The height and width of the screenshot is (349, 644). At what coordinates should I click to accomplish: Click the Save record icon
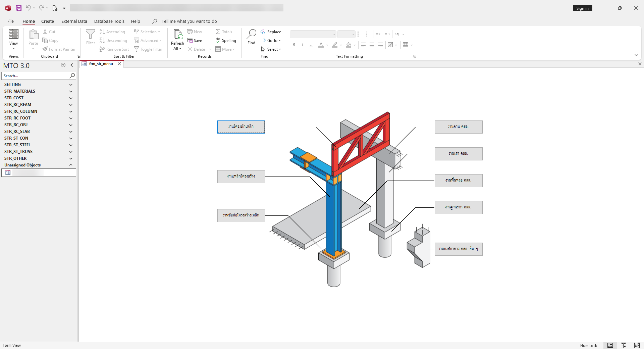pyautogui.click(x=190, y=40)
